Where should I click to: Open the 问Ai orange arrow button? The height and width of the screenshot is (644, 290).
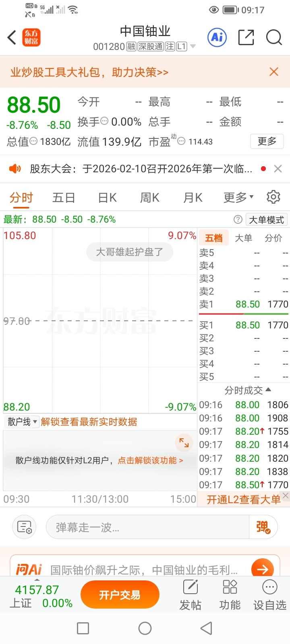263,569
